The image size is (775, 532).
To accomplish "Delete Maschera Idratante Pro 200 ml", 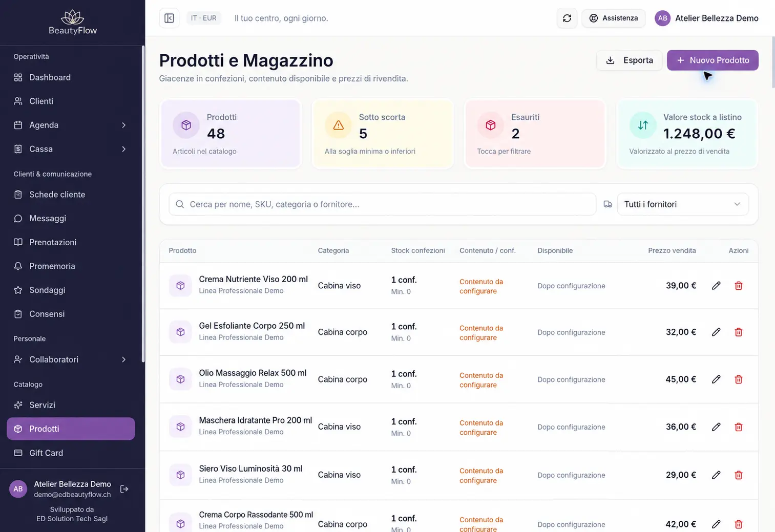I will pos(739,427).
